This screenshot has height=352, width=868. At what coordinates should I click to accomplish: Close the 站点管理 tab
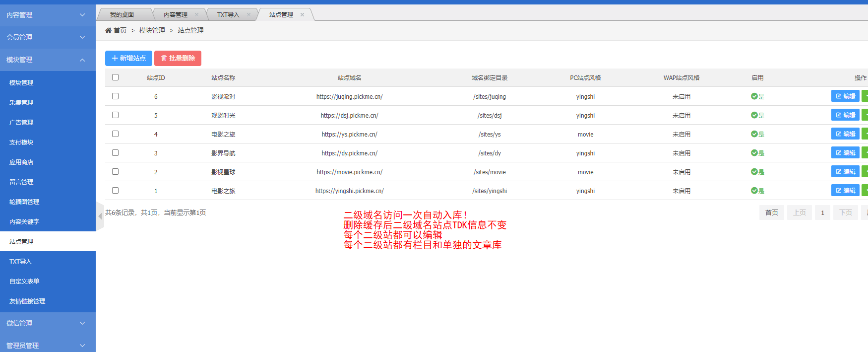[302, 15]
